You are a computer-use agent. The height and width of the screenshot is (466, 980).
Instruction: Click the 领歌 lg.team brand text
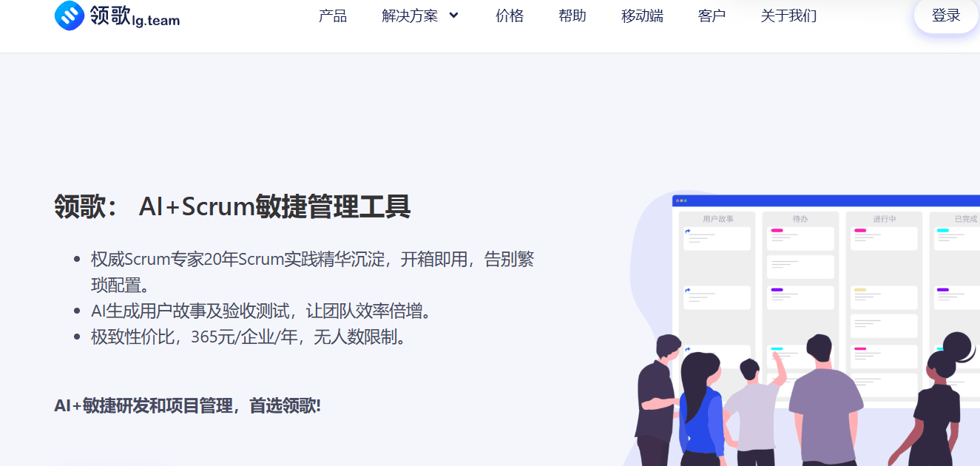[x=135, y=17]
